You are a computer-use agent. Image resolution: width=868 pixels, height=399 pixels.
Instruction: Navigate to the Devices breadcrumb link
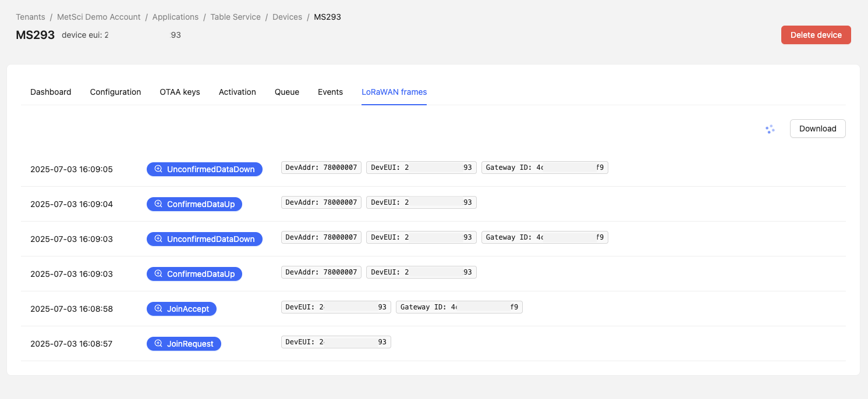[x=287, y=17]
